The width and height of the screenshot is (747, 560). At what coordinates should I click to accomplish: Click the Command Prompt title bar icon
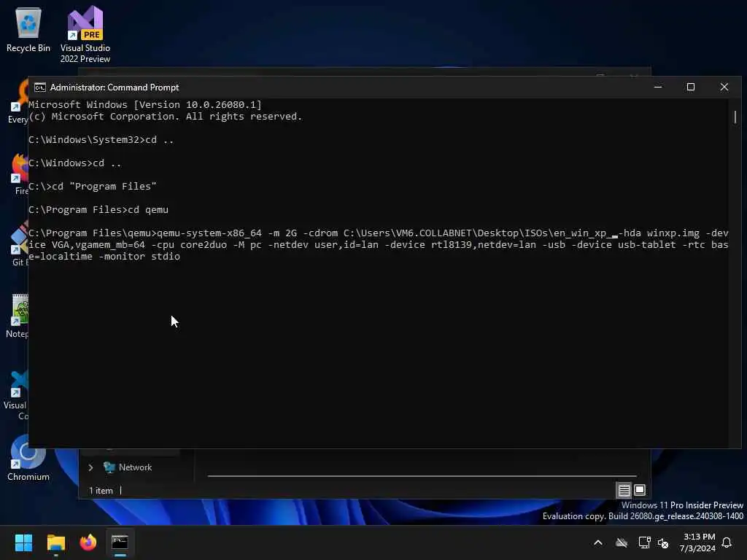click(40, 87)
